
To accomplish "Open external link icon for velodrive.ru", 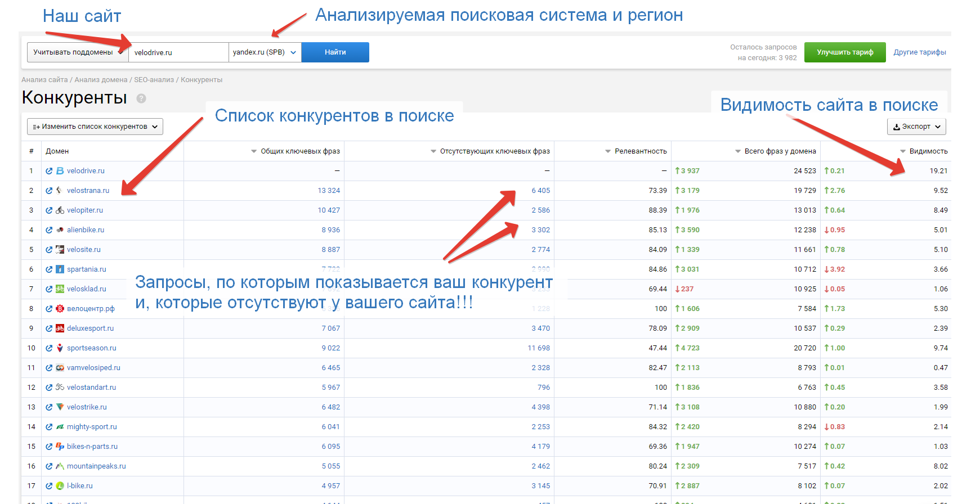I will click(x=49, y=171).
